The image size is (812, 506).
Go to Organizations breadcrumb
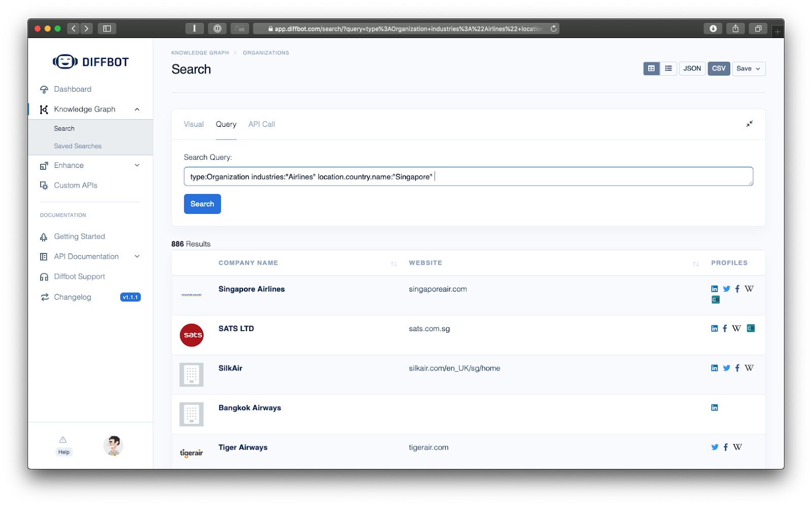point(266,53)
